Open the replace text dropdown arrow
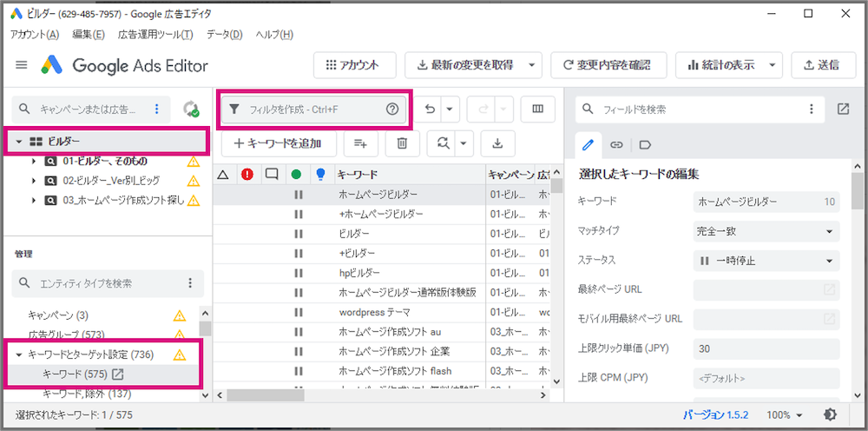The height and width of the screenshot is (431, 868). tap(464, 143)
